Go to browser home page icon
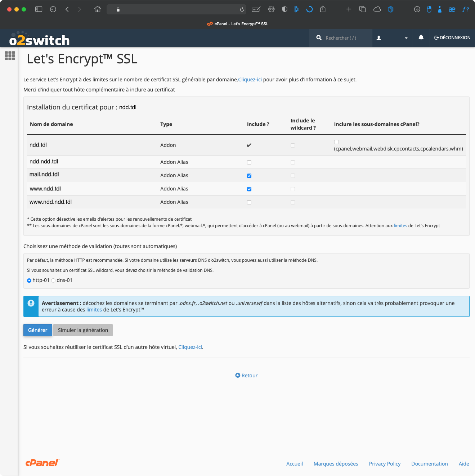 point(97,9)
